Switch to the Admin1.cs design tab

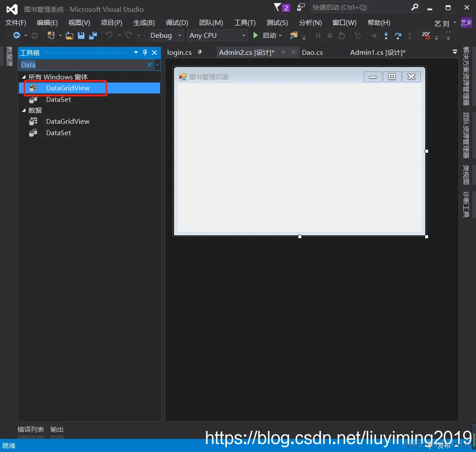tap(378, 53)
